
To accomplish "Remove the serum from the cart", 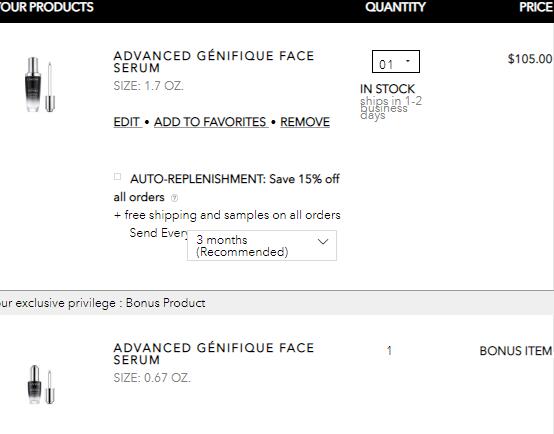I will [305, 122].
